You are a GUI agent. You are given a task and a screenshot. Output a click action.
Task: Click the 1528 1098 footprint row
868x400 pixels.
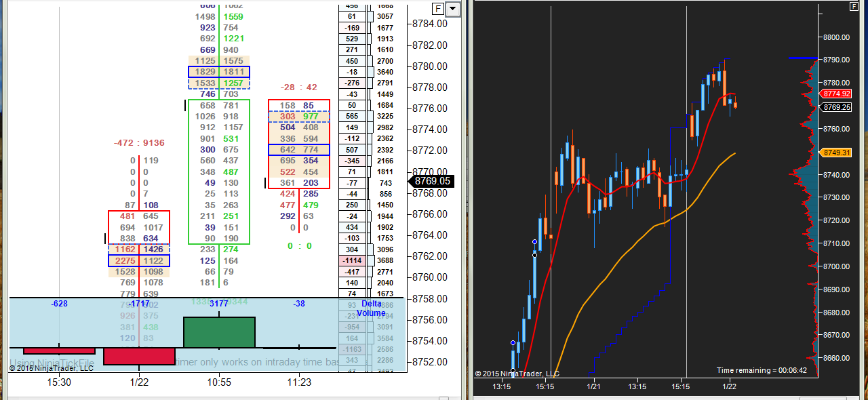click(x=139, y=272)
